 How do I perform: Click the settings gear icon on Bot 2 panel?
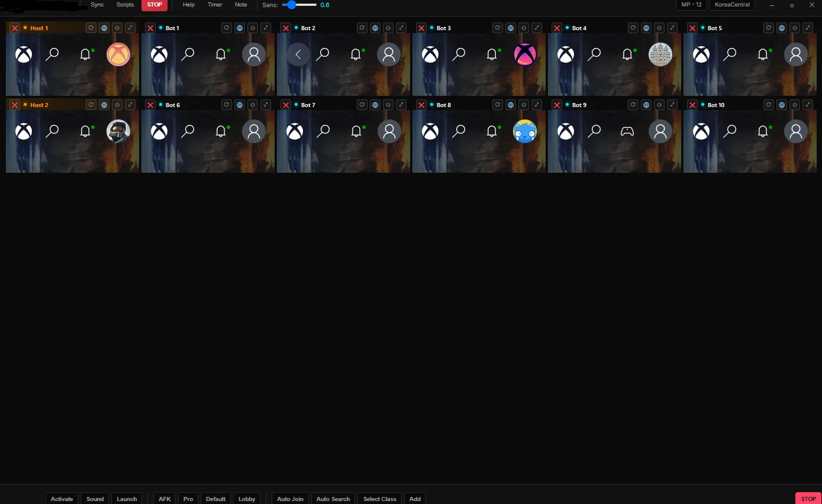pos(388,28)
